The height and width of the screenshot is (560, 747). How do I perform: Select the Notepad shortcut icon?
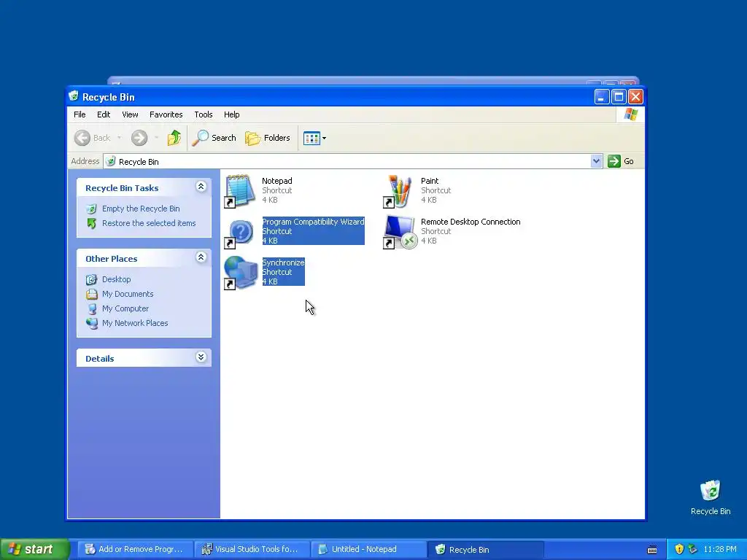pos(240,191)
